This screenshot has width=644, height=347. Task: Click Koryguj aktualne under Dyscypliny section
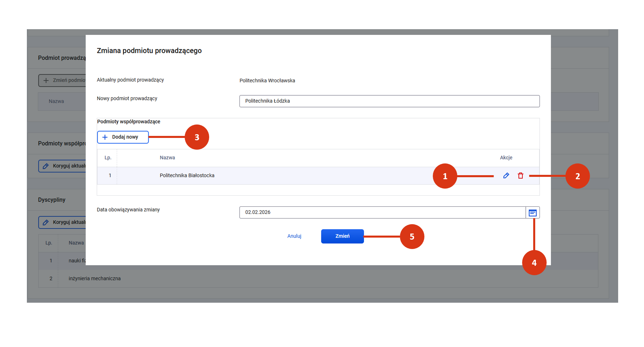tap(62, 222)
